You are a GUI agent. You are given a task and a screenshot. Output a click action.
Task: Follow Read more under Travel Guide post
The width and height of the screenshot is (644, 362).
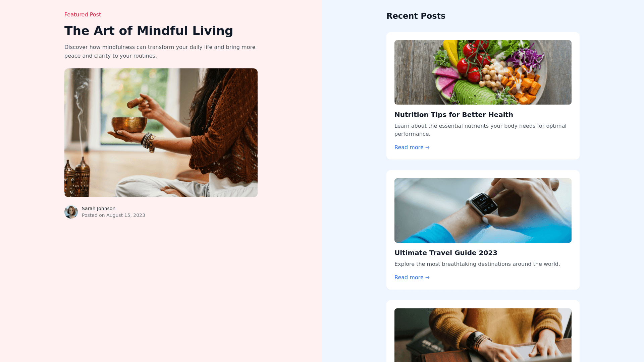click(412, 278)
